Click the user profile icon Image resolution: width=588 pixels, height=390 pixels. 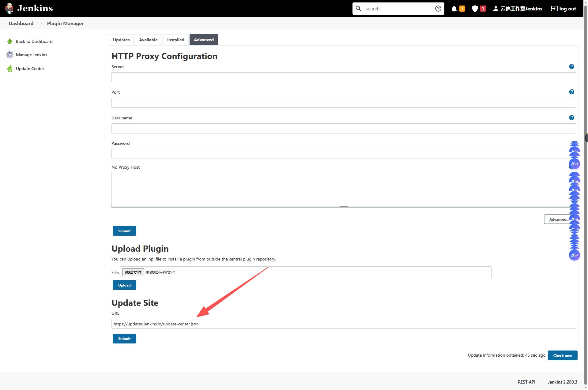tap(496, 9)
